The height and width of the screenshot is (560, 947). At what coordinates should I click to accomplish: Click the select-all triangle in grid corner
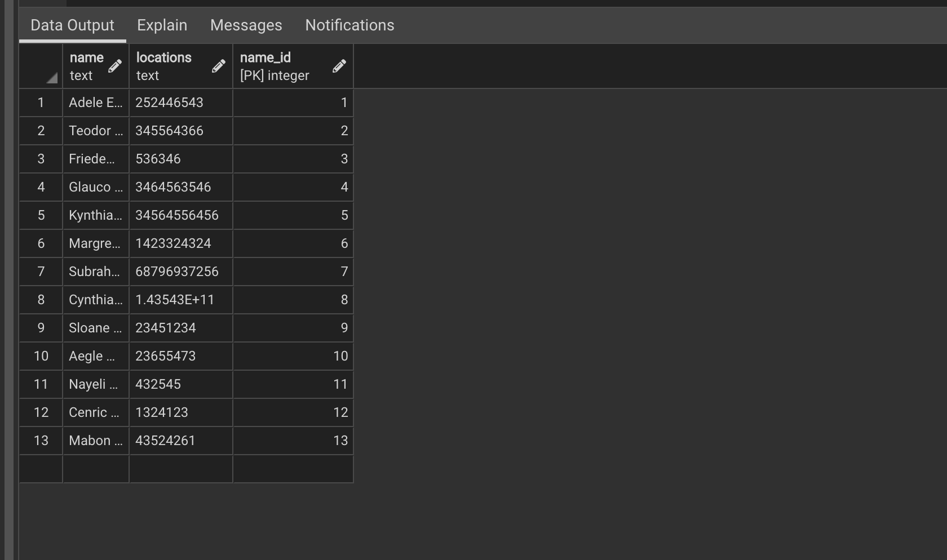click(x=52, y=78)
